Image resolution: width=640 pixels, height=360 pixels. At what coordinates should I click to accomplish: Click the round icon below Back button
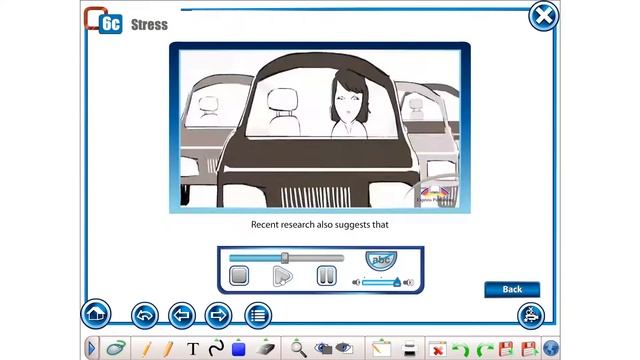[531, 316]
